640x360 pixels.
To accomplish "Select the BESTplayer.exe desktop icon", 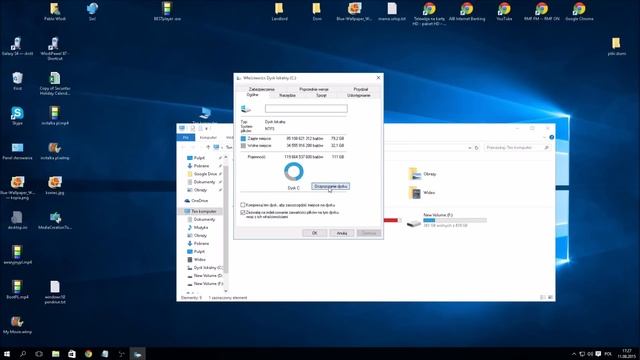I will point(167,11).
